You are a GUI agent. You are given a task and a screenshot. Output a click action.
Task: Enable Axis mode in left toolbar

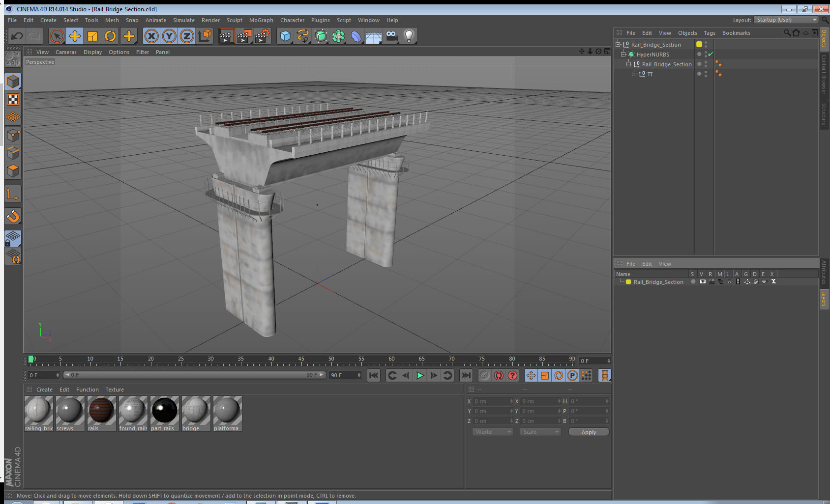coord(13,194)
